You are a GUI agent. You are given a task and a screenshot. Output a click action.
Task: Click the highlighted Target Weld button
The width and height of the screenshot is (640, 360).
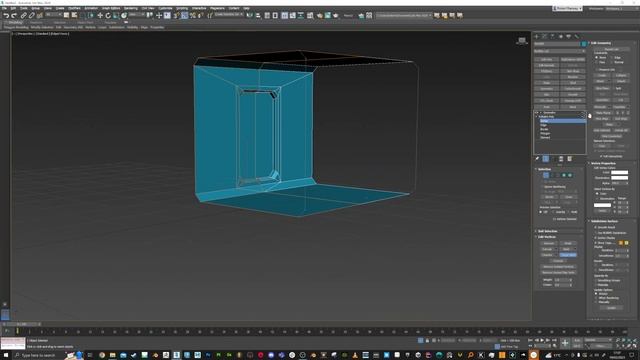568,255
